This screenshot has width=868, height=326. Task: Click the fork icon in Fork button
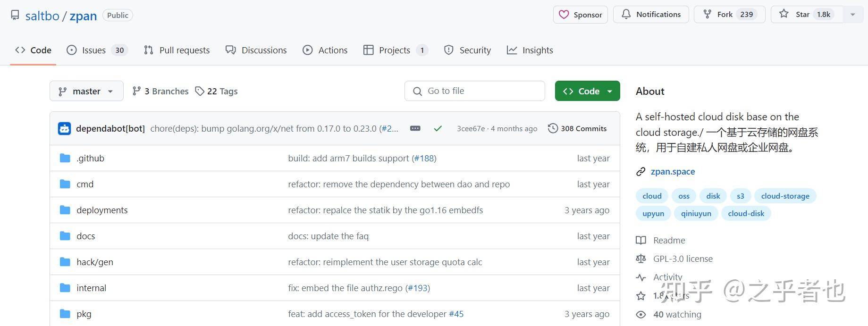point(707,14)
